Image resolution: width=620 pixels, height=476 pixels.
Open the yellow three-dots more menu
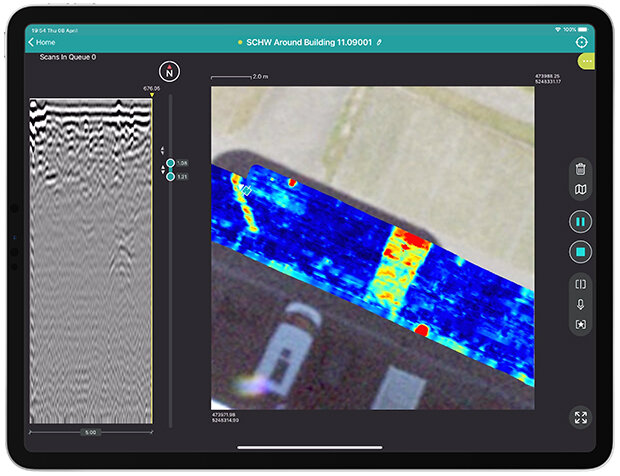click(586, 62)
